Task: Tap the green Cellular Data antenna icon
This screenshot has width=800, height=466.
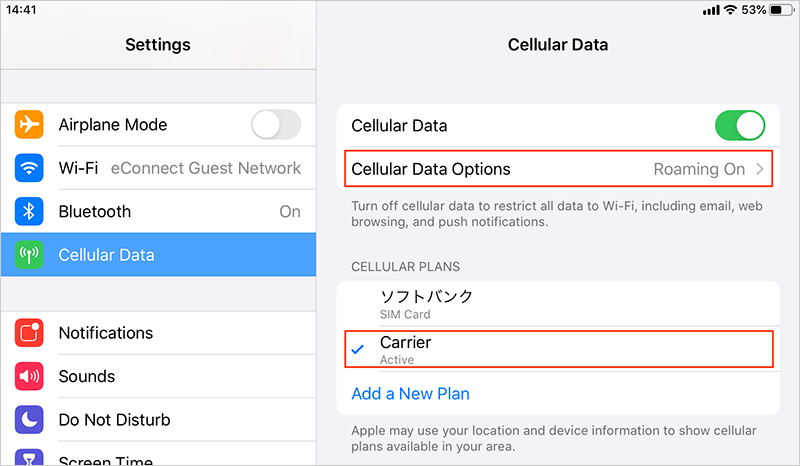Action: pyautogui.click(x=29, y=255)
